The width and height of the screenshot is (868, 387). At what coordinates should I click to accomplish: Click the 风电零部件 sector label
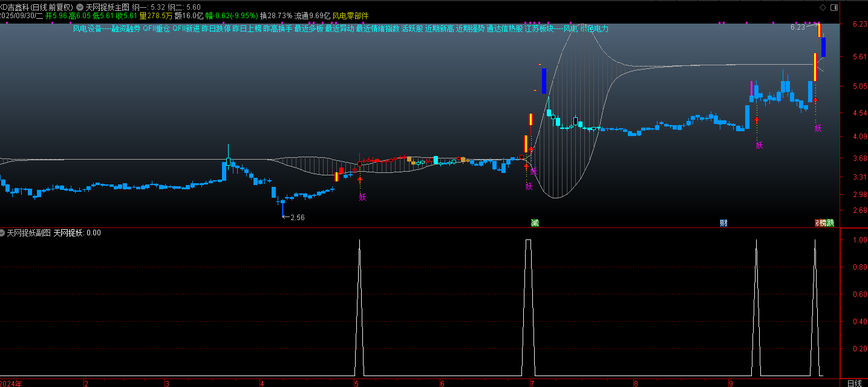(x=350, y=16)
